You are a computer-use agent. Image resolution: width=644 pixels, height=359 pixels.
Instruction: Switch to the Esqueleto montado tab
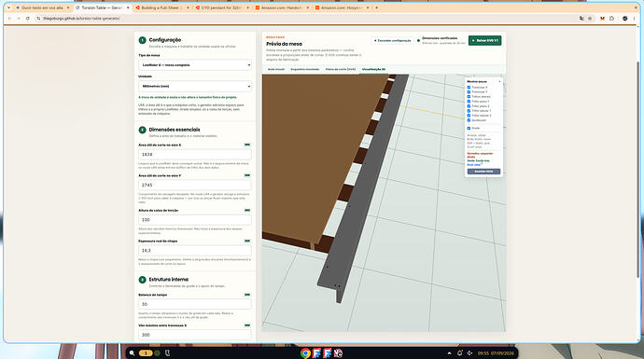coord(305,69)
